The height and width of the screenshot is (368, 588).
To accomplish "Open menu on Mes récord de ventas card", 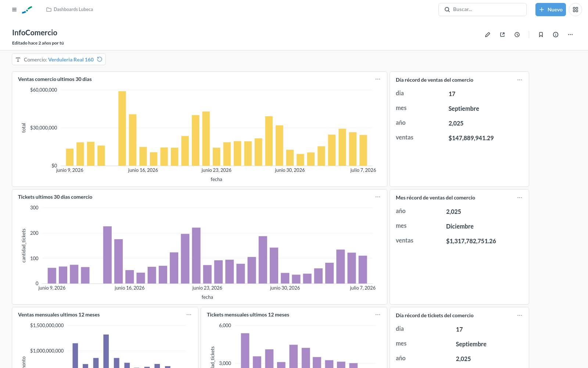I will [520, 198].
